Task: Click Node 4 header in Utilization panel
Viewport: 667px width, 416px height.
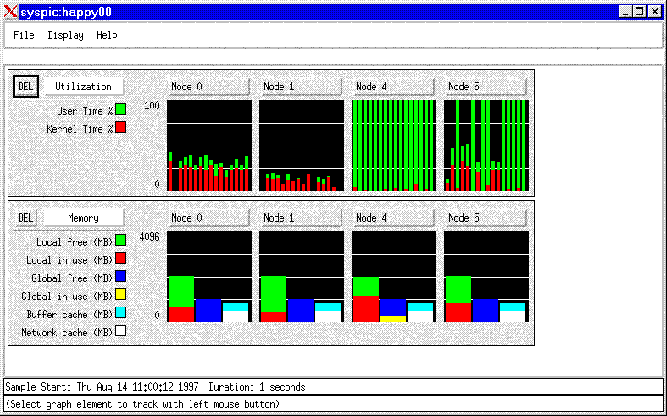Action: pos(393,86)
